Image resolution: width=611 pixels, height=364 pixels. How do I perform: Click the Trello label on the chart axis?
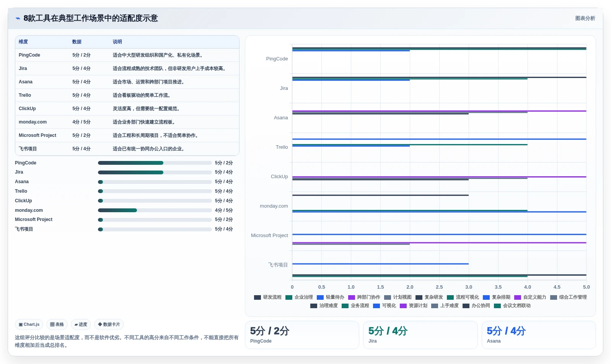[282, 147]
